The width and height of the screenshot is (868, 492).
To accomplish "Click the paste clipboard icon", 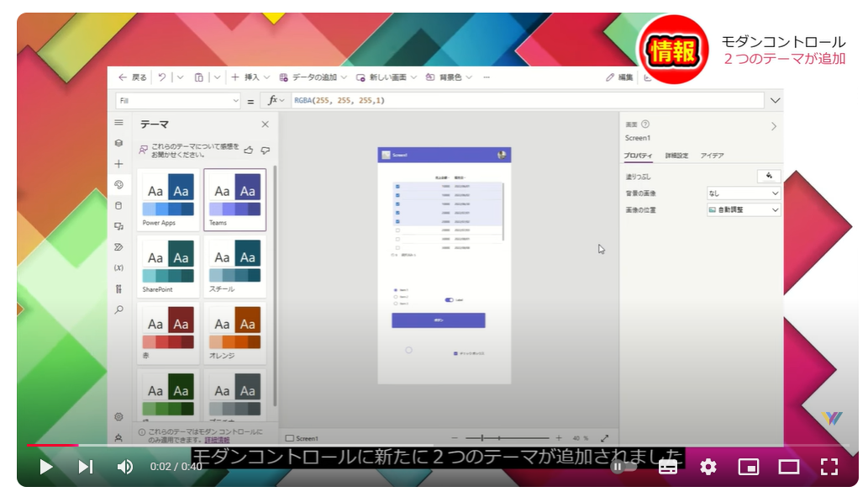I will point(199,77).
